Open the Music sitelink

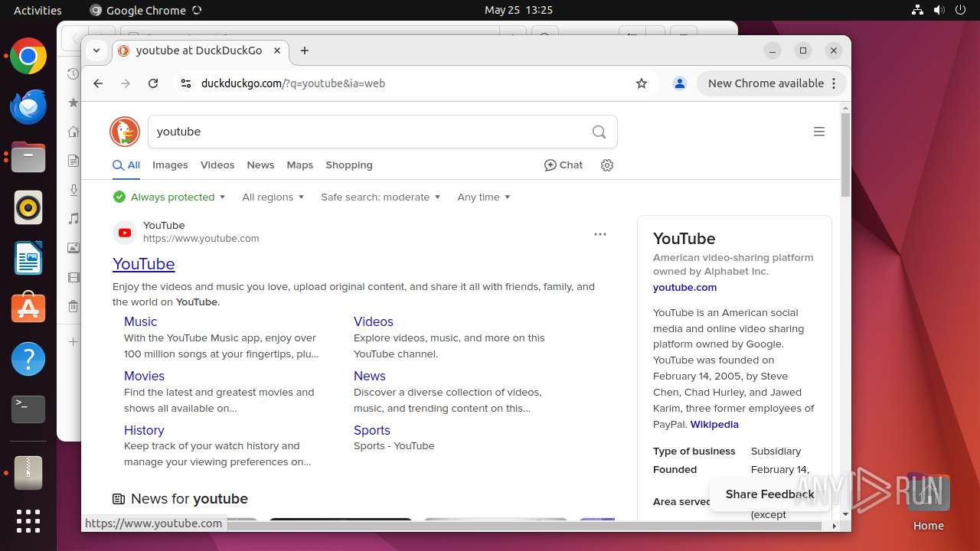click(x=140, y=322)
